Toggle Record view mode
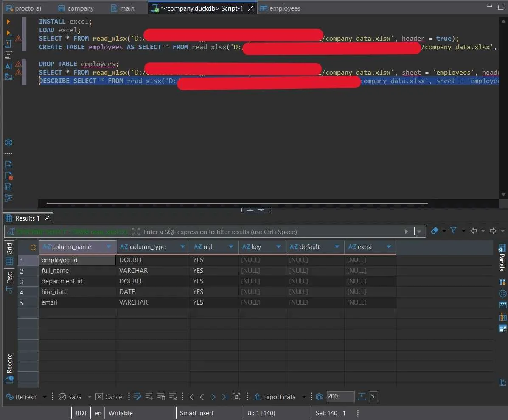The height and width of the screenshot is (420, 508). pyautogui.click(x=9, y=368)
